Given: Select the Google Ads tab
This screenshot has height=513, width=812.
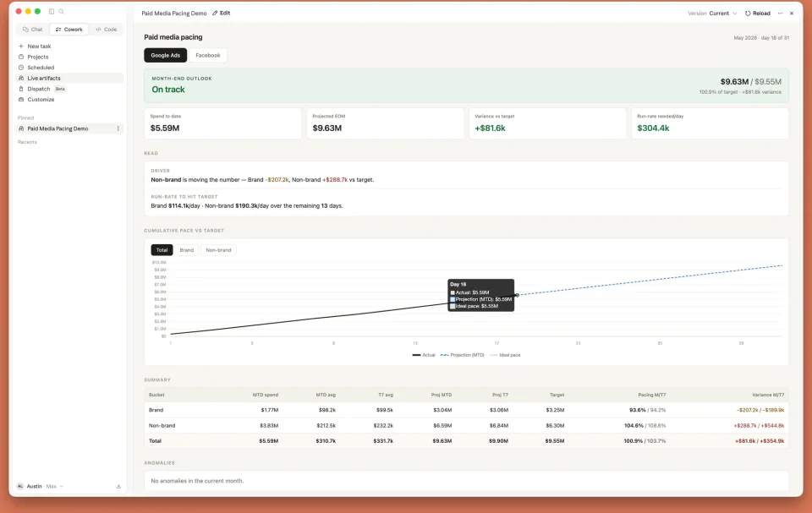Looking at the screenshot, I should (165, 56).
